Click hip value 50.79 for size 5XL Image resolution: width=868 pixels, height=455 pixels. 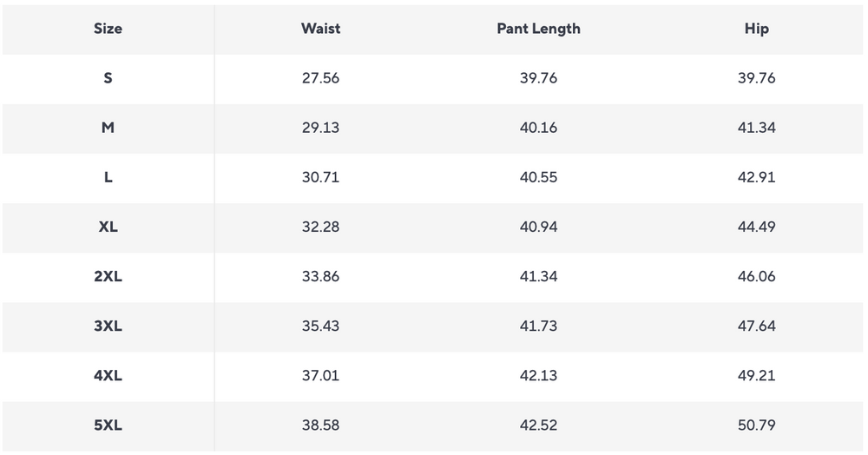756,425
